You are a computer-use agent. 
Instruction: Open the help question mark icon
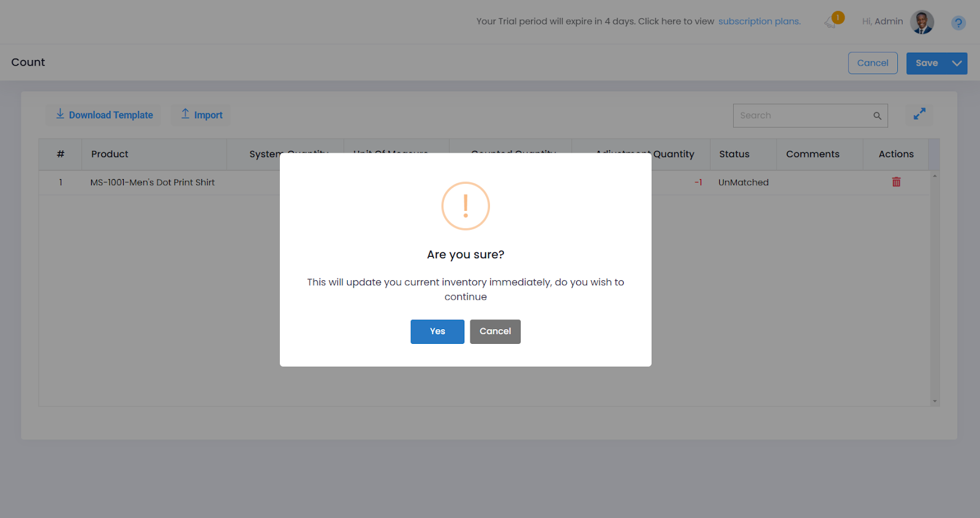pyautogui.click(x=958, y=23)
